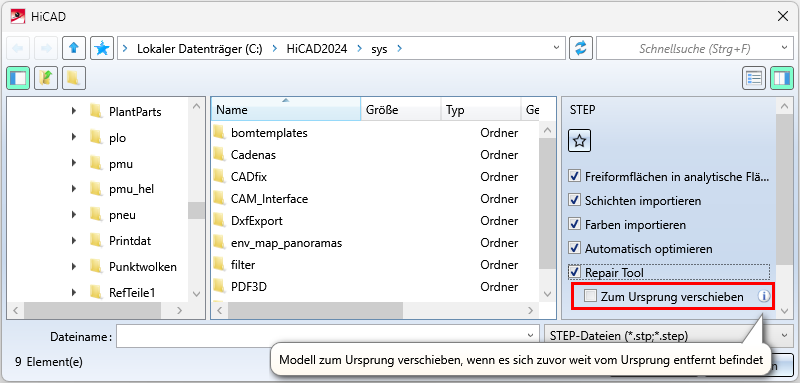
Task: Click folder with green arrow icon
Action: (46, 78)
